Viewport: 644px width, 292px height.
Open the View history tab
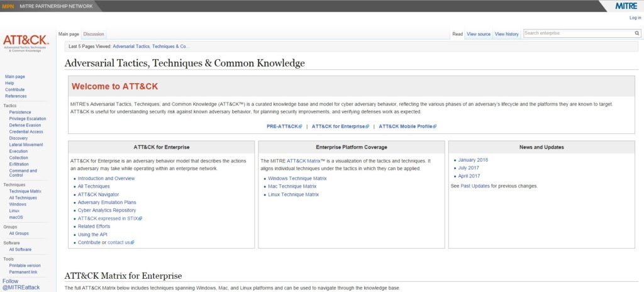[506, 34]
